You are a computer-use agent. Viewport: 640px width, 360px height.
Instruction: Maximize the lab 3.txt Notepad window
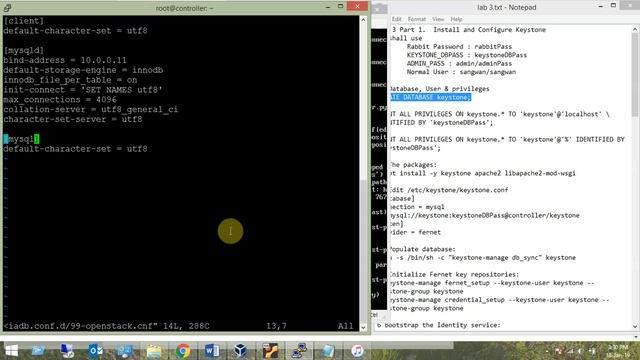click(x=613, y=6)
